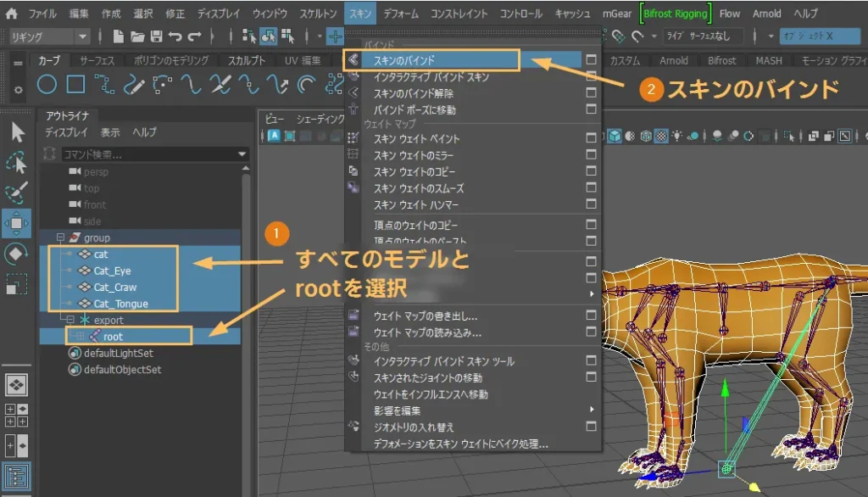Expand the 影響を編集 submenu arrow

coord(592,410)
